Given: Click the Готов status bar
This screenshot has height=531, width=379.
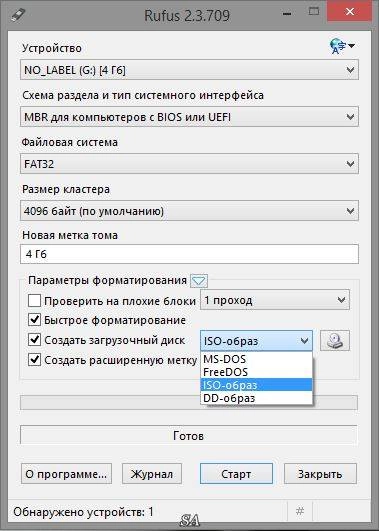Looking at the screenshot, I should (189, 435).
